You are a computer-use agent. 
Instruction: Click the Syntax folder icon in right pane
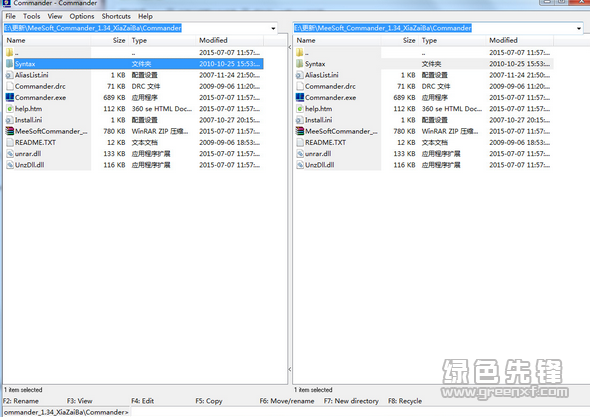pyautogui.click(x=300, y=64)
